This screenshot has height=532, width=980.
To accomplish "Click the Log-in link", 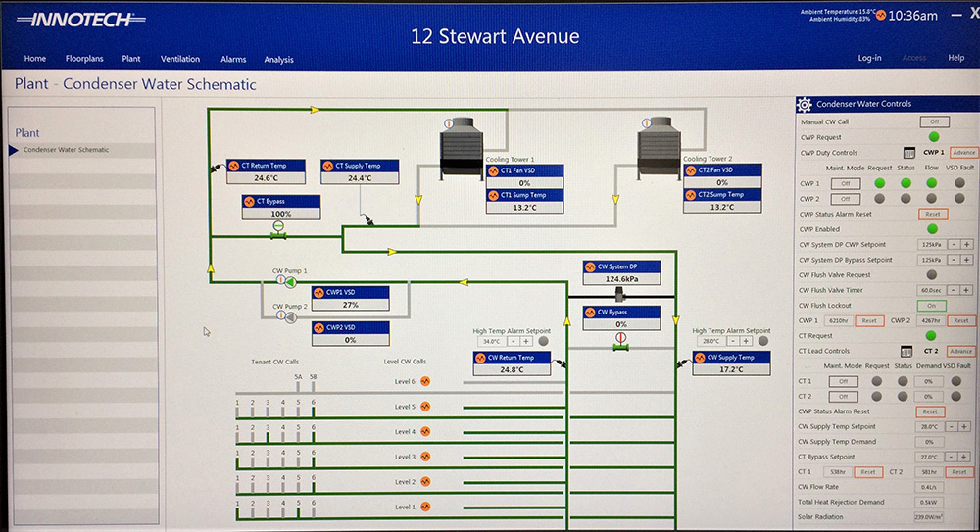I will (x=869, y=58).
